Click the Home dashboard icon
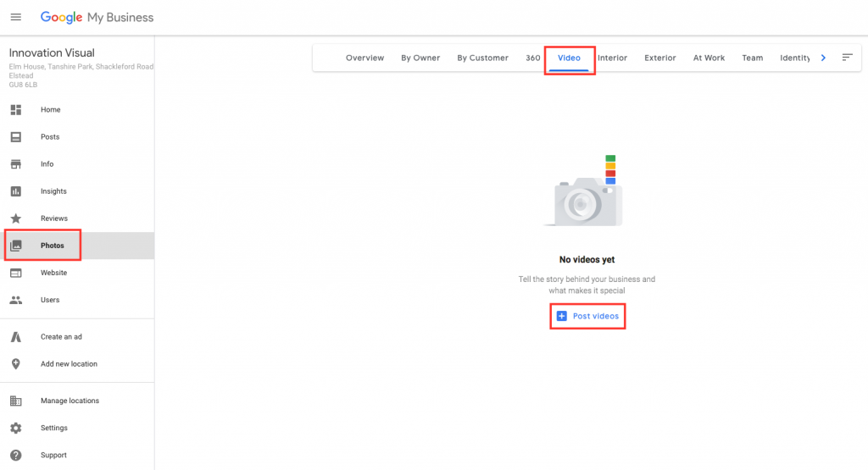The image size is (868, 470). tap(15, 110)
